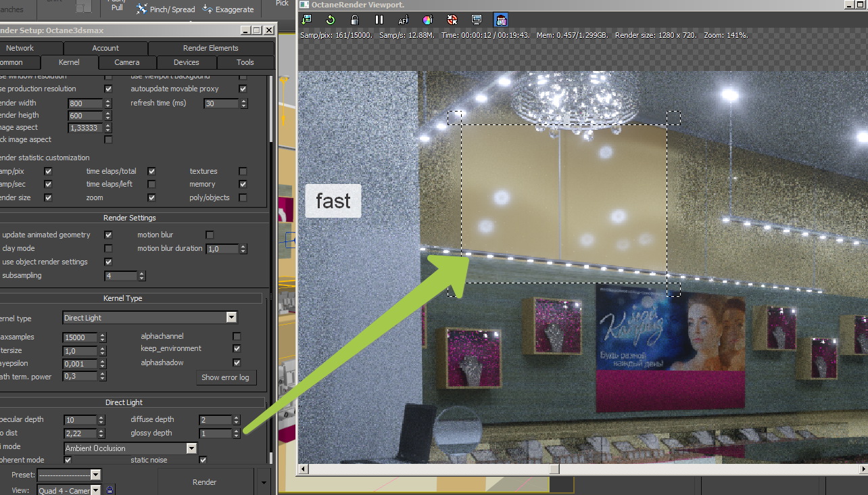Open the render options arrow beside Render
868x495 pixels.
(264, 482)
